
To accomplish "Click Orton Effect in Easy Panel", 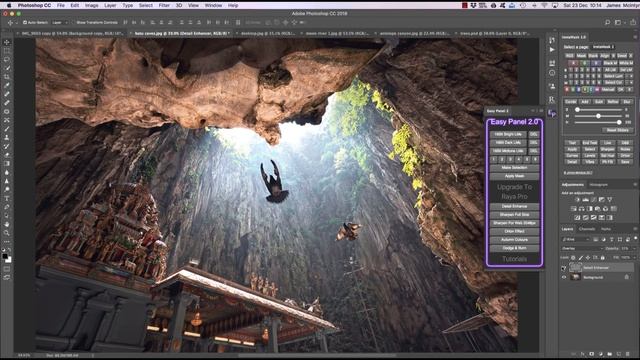I will pyautogui.click(x=514, y=231).
